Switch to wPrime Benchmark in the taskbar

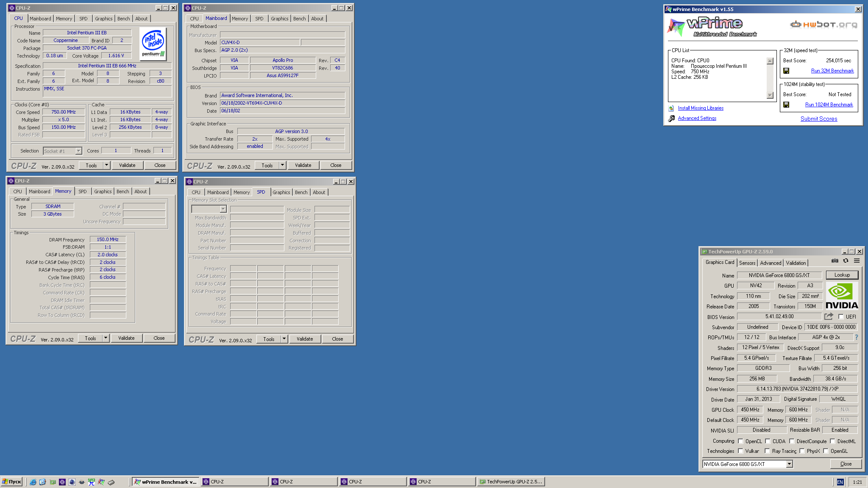pyautogui.click(x=165, y=482)
